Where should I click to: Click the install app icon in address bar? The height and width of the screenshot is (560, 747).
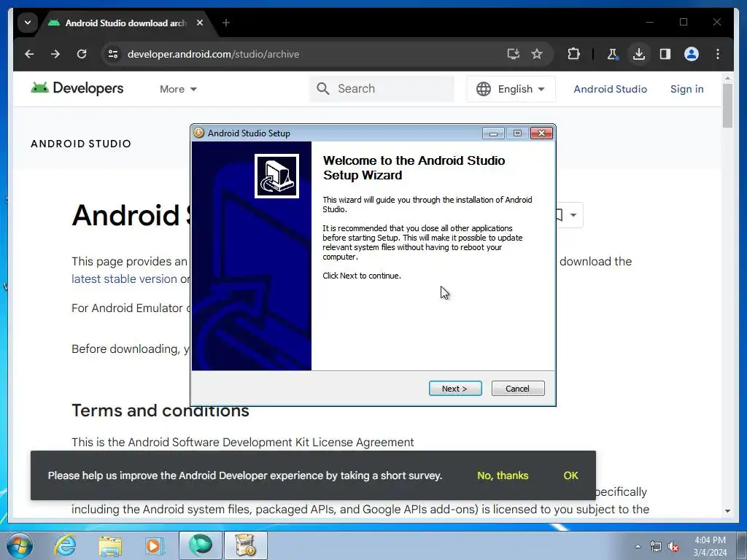513,54
